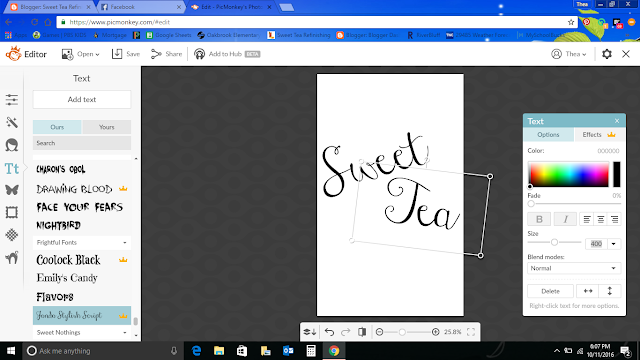
Task: Collapse the Sweet Nothings font group
Action: (x=82, y=333)
